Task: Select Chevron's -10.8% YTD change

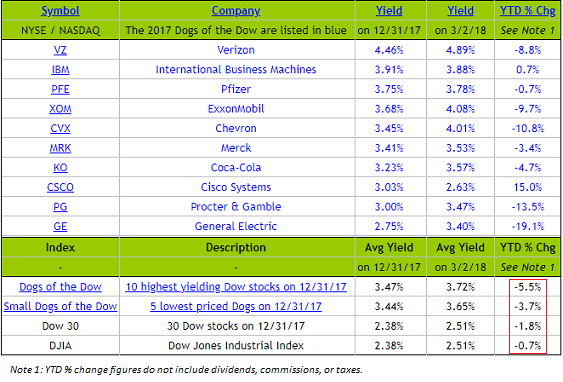Action: coord(528,128)
